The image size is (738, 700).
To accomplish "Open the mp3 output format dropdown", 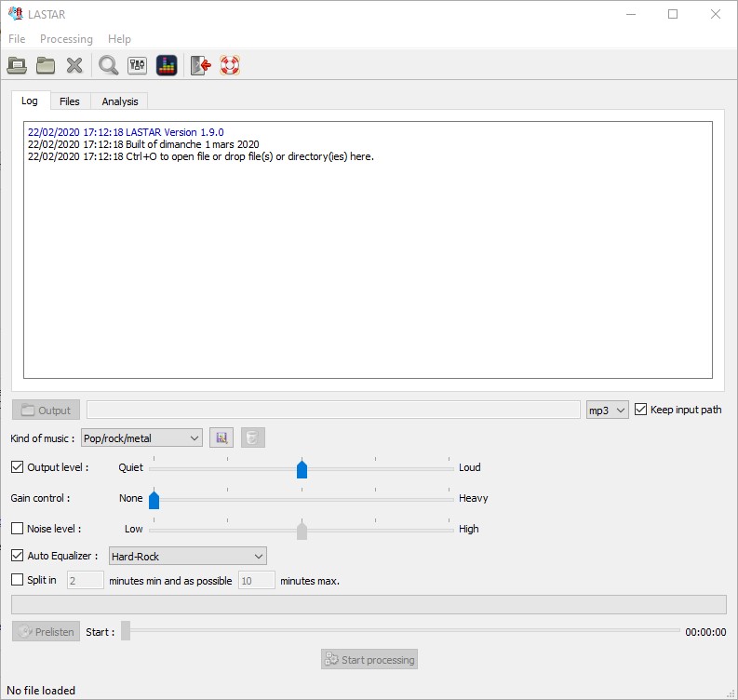I will click(x=607, y=410).
